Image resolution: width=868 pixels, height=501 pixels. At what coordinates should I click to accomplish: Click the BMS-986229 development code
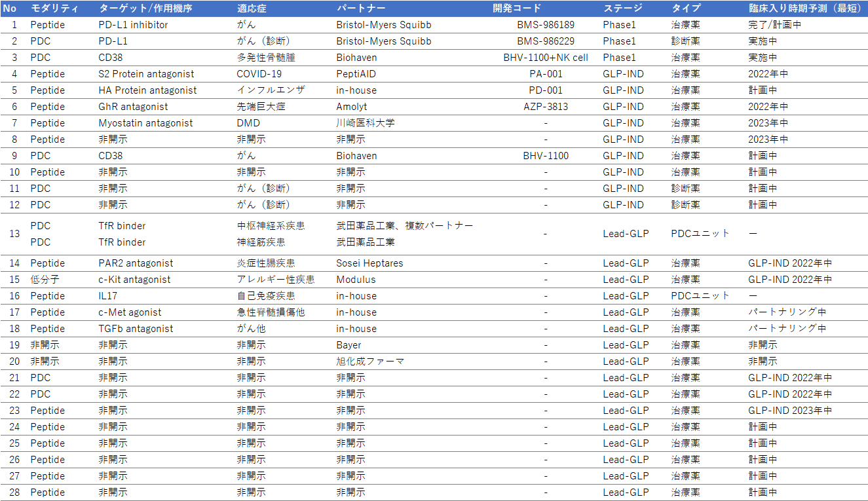tap(546, 41)
